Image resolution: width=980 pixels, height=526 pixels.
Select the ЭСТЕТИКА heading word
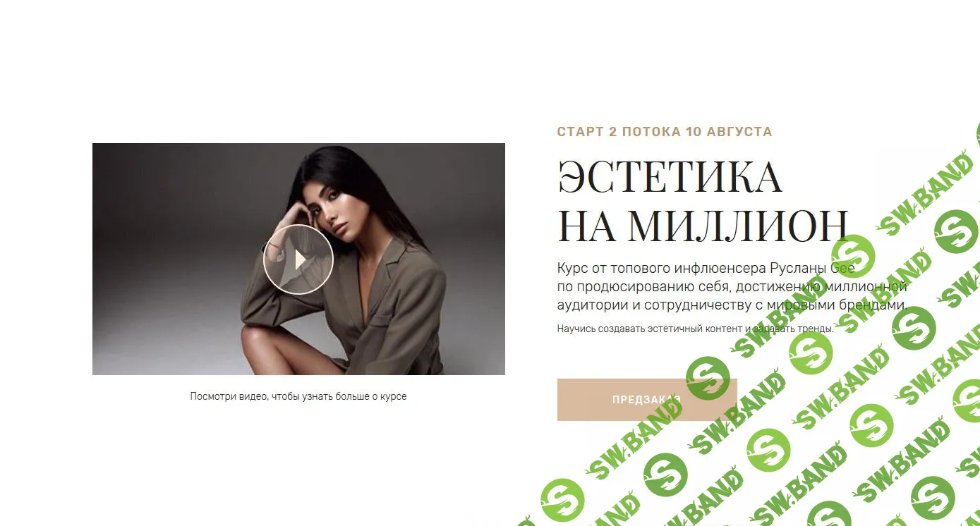(x=670, y=176)
